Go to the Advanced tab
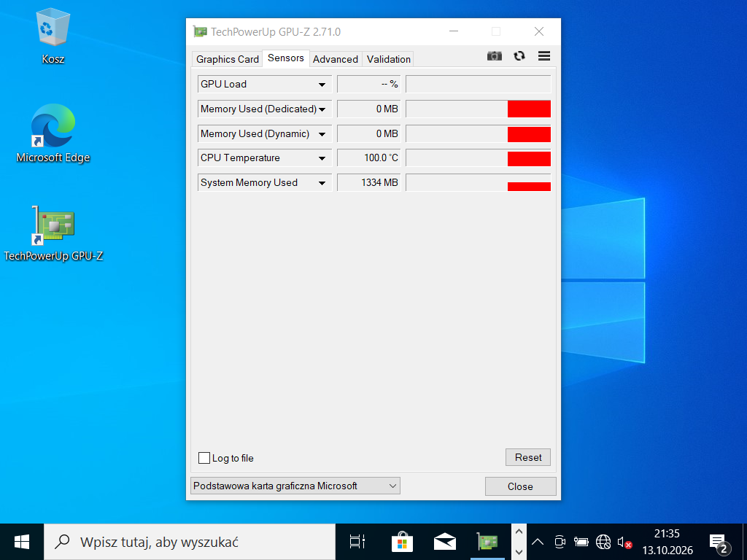 (336, 59)
